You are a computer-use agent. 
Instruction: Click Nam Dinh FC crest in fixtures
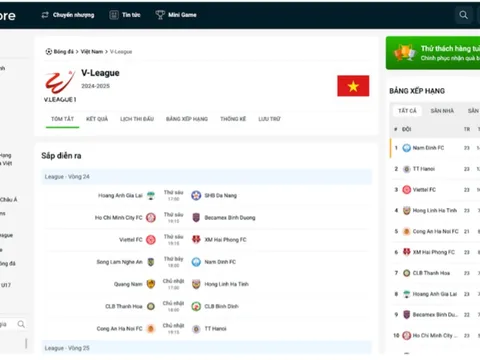(x=196, y=262)
